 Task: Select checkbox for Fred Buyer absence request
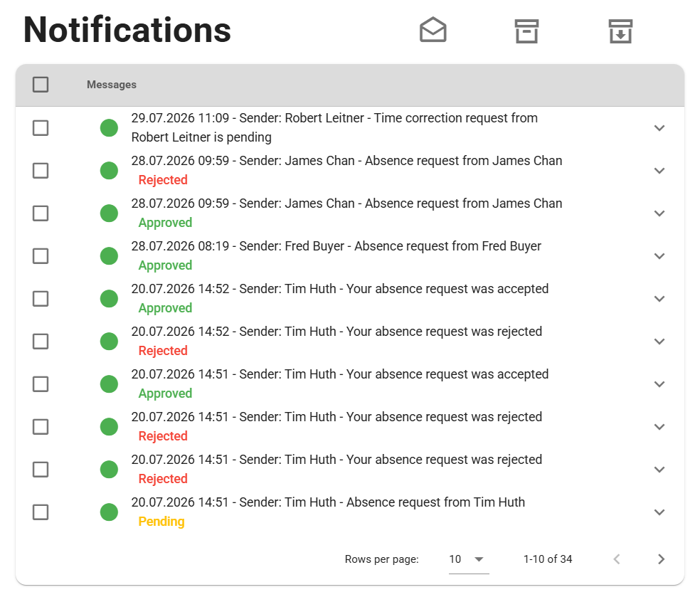[x=41, y=256]
